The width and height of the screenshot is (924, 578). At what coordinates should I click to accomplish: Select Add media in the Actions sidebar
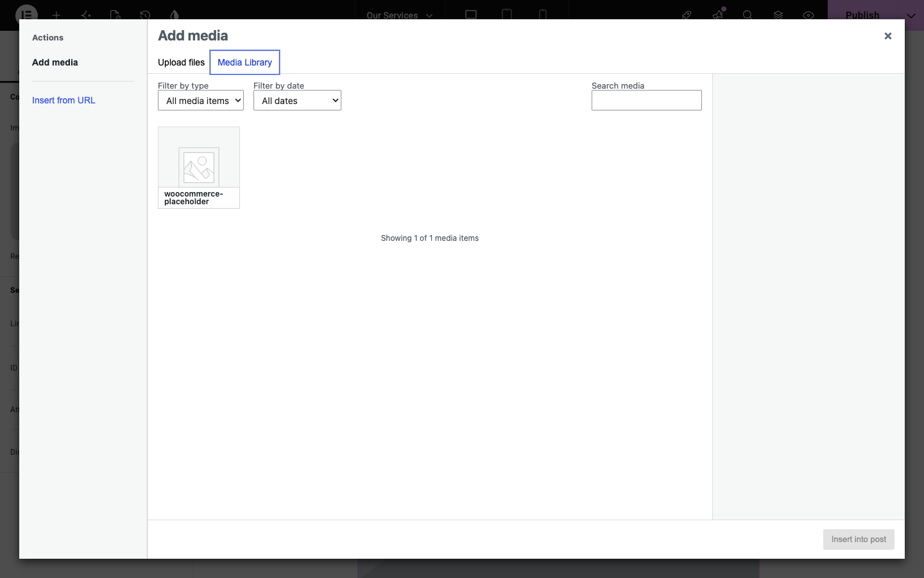[x=55, y=62]
